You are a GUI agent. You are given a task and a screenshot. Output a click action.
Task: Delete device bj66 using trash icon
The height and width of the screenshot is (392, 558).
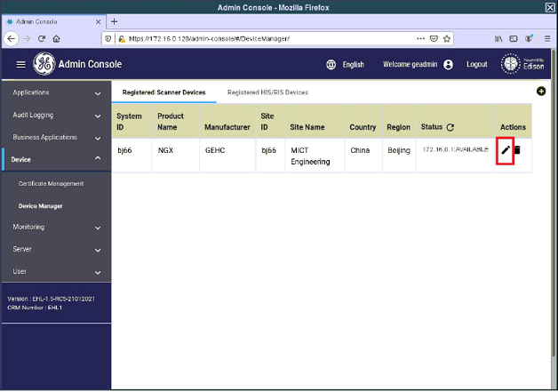517,150
